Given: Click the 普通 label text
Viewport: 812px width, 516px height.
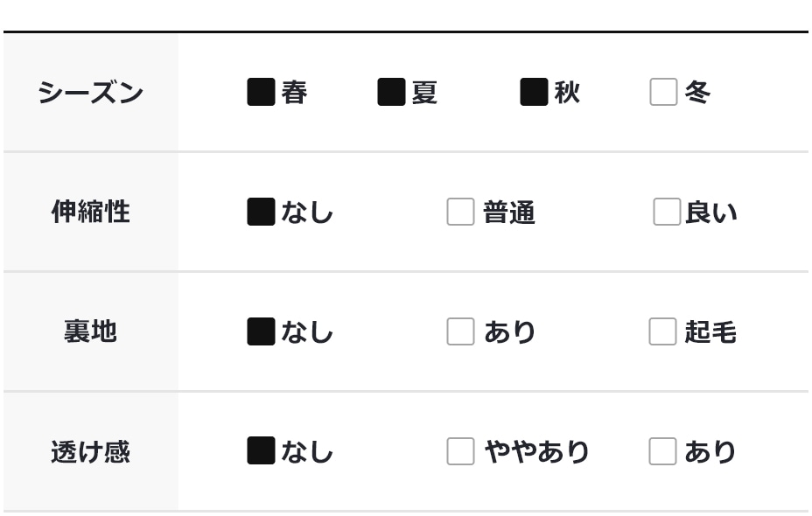Looking at the screenshot, I should pos(509,212).
